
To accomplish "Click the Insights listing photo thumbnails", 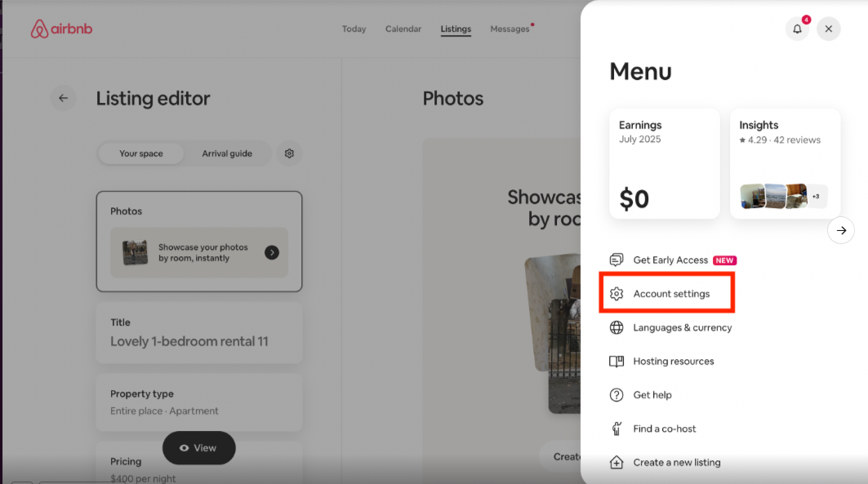I will [773, 196].
